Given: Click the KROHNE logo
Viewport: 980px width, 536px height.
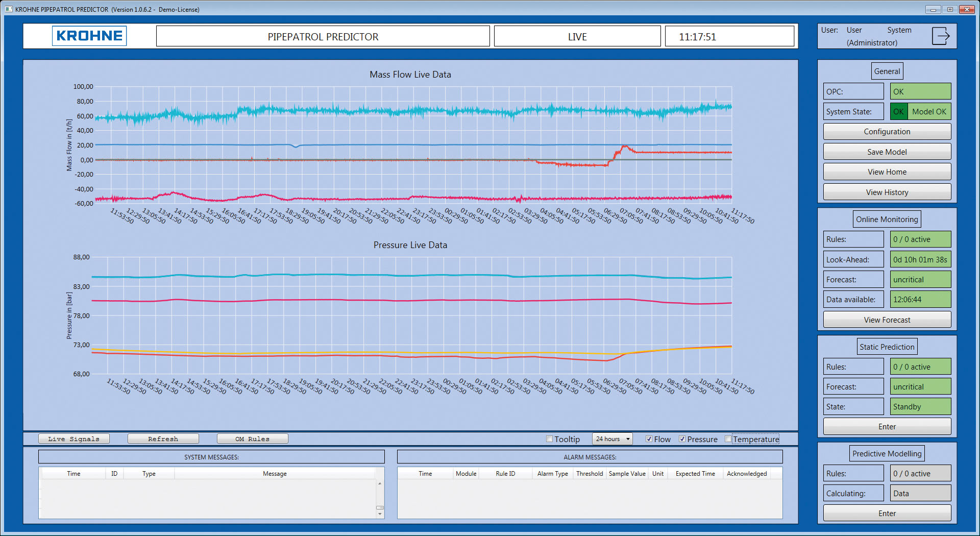Looking at the screenshot, I should (89, 36).
